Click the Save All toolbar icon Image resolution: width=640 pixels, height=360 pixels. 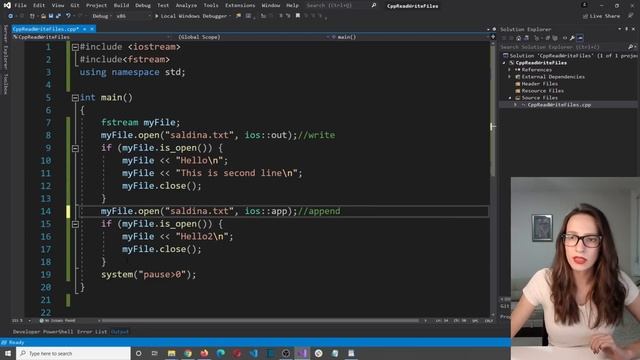[58, 16]
